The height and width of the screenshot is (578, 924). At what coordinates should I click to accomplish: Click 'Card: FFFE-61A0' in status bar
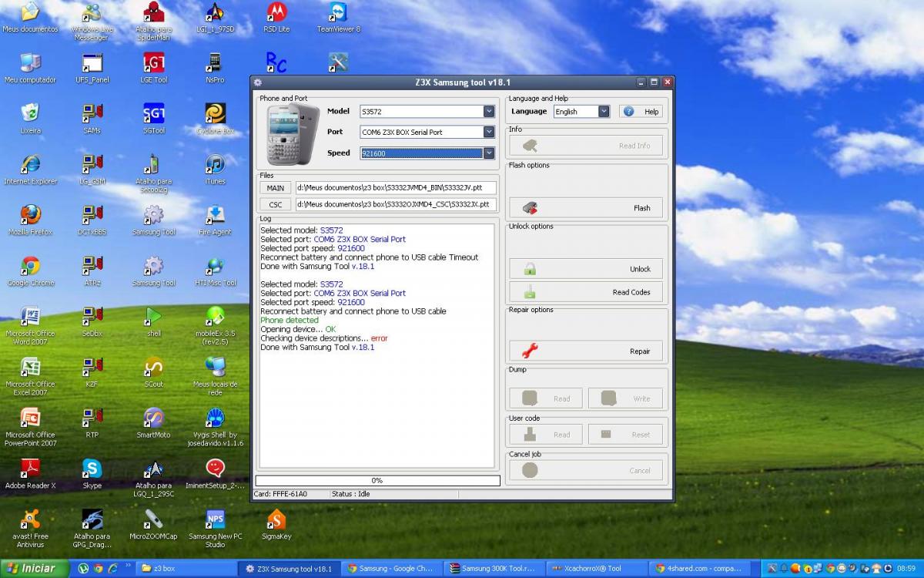click(x=279, y=494)
